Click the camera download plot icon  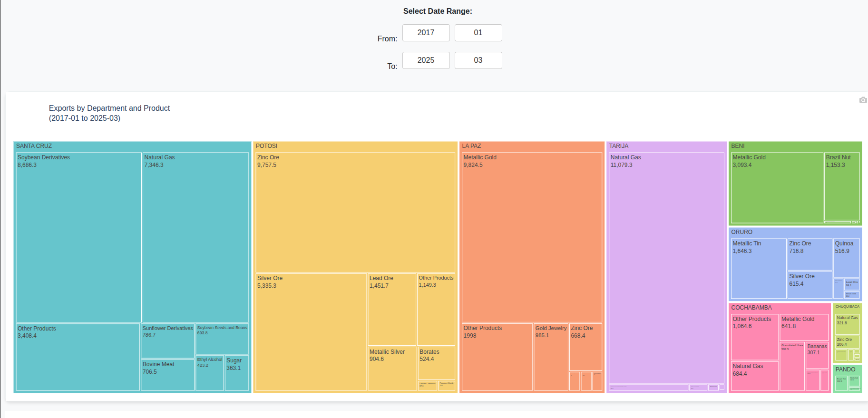tap(863, 100)
